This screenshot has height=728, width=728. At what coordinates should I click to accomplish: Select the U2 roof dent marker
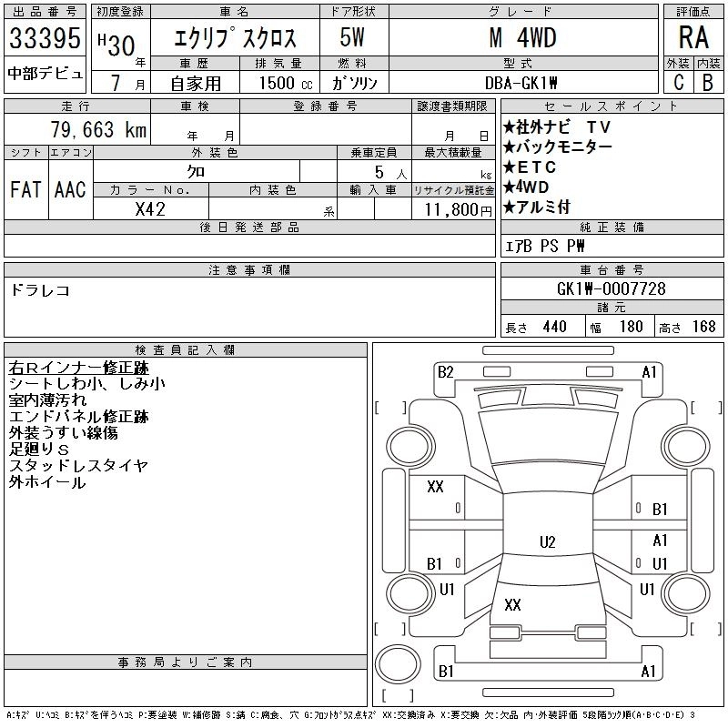[x=547, y=542]
